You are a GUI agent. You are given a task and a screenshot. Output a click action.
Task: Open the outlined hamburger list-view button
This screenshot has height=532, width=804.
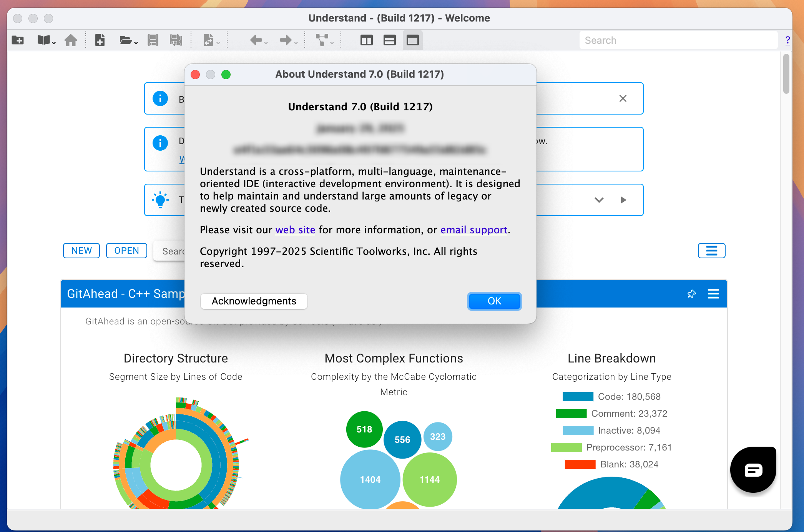click(711, 251)
